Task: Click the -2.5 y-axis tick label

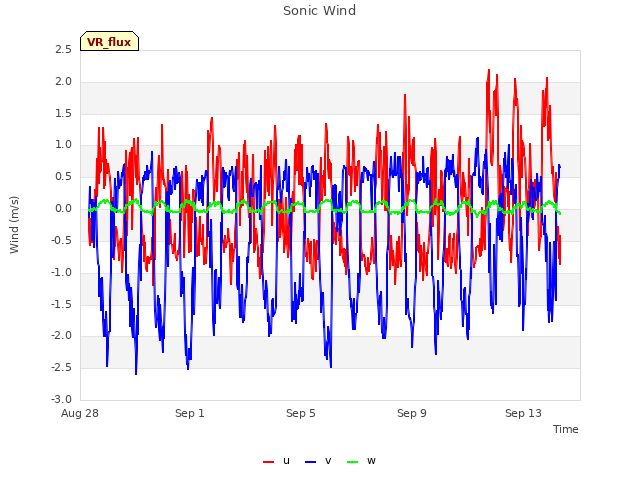Action: pyautogui.click(x=62, y=367)
